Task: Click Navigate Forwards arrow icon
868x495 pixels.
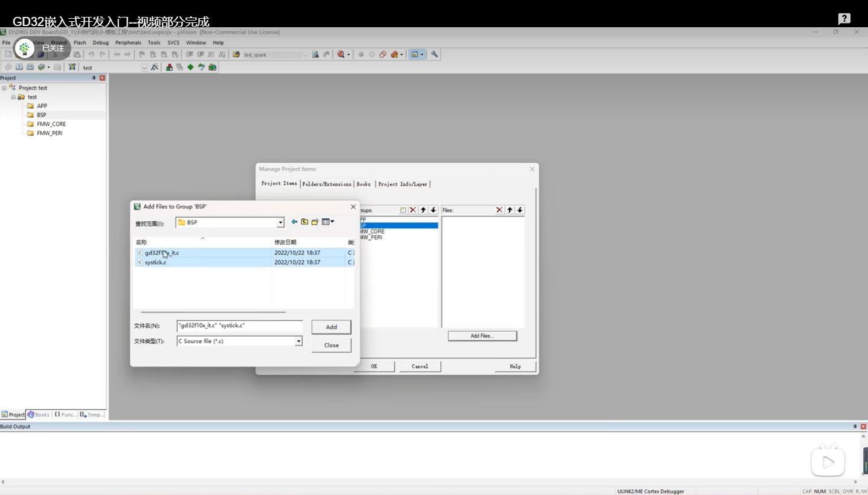Action: pos(127,54)
